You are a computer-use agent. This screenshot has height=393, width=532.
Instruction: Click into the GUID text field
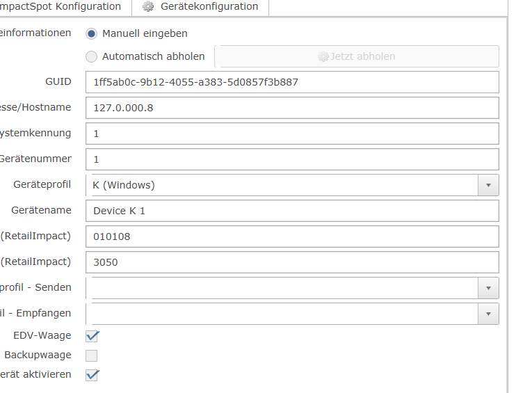(292, 82)
